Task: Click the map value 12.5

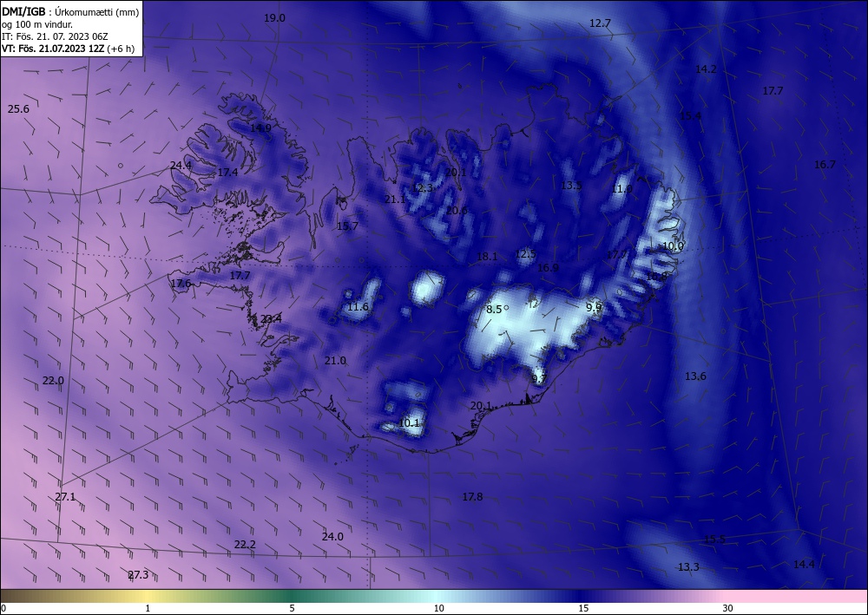Action: pos(525,254)
